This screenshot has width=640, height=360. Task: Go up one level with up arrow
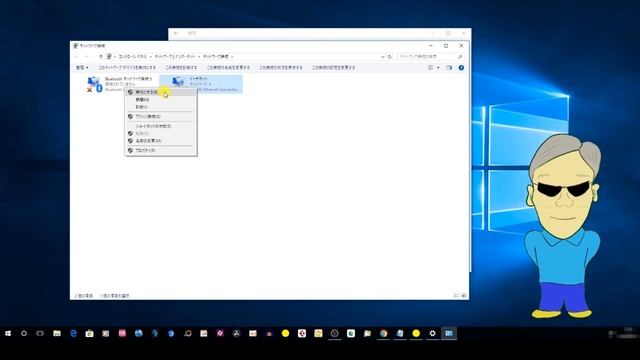pyautogui.click(x=101, y=56)
